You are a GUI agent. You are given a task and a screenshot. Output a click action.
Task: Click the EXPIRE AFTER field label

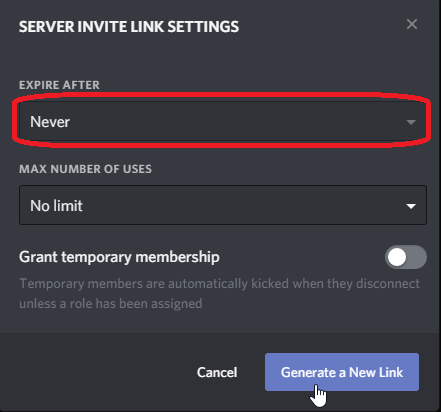click(59, 85)
